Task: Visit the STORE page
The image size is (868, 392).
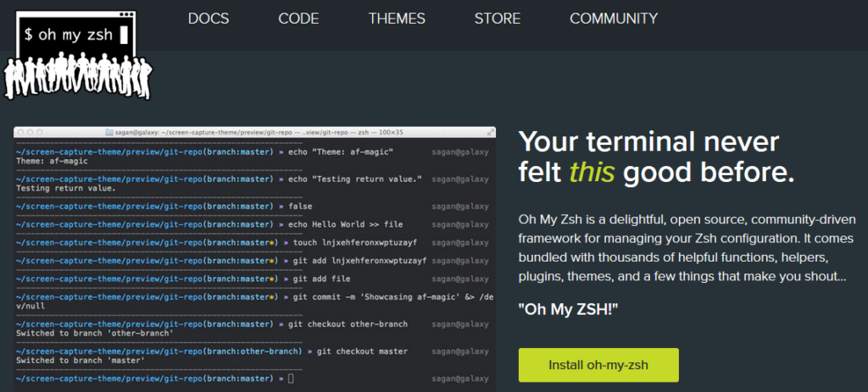Action: pyautogui.click(x=498, y=19)
